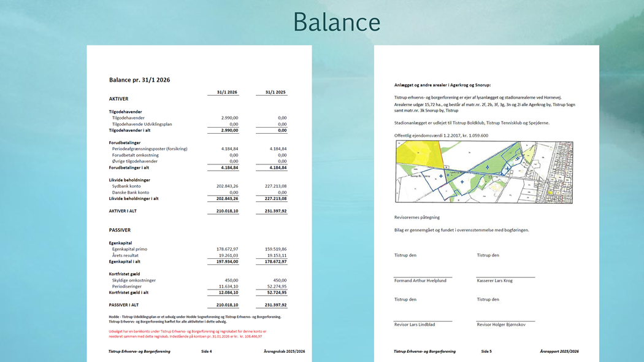
Task: Click the PASSIVER section heading
Action: [120, 230]
